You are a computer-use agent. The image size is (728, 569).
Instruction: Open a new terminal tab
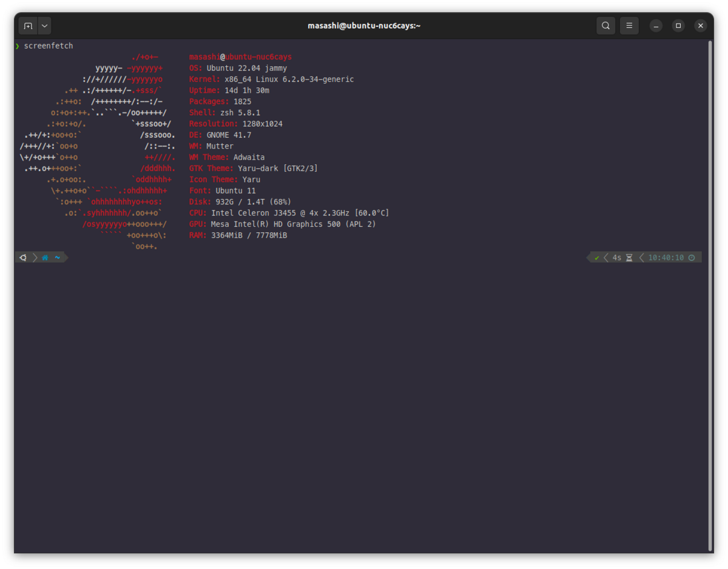(28, 25)
